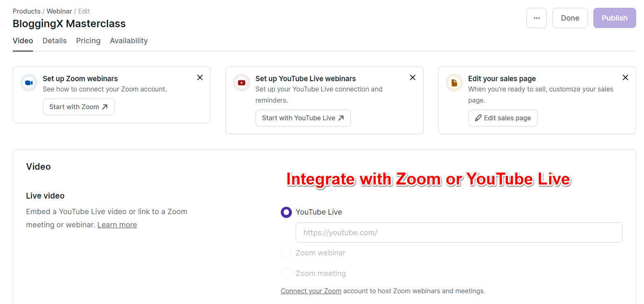Screen dimensions: 644x304
Task: Navigate back via the Products breadcrumb
Action: [26, 11]
